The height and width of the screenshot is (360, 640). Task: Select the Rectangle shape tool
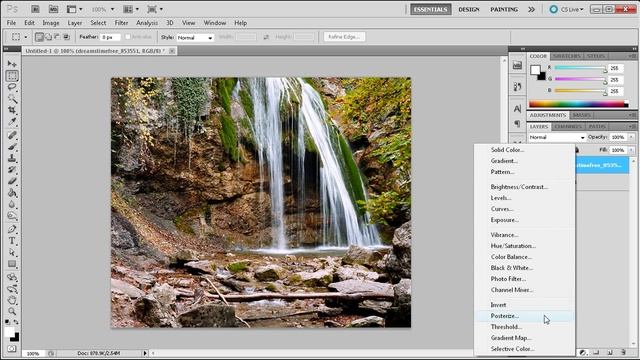click(x=12, y=264)
